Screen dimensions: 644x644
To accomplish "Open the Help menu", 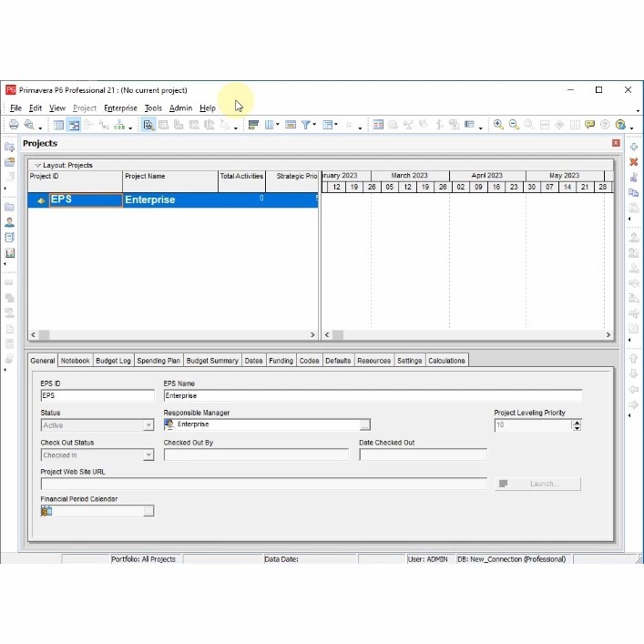I will pos(208,108).
